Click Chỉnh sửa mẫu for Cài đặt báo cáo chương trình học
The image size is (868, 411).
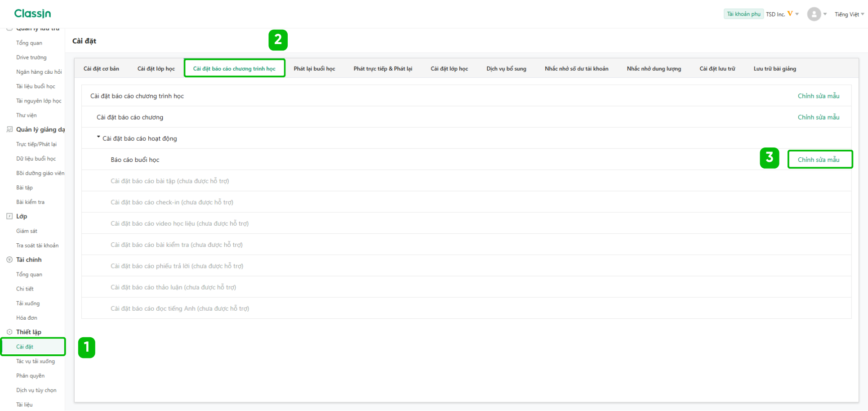coord(818,96)
